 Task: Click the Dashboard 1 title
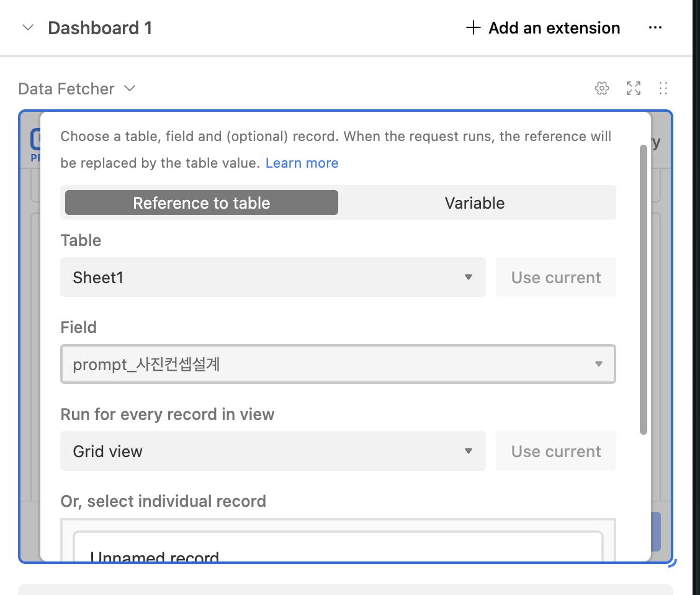tap(100, 28)
